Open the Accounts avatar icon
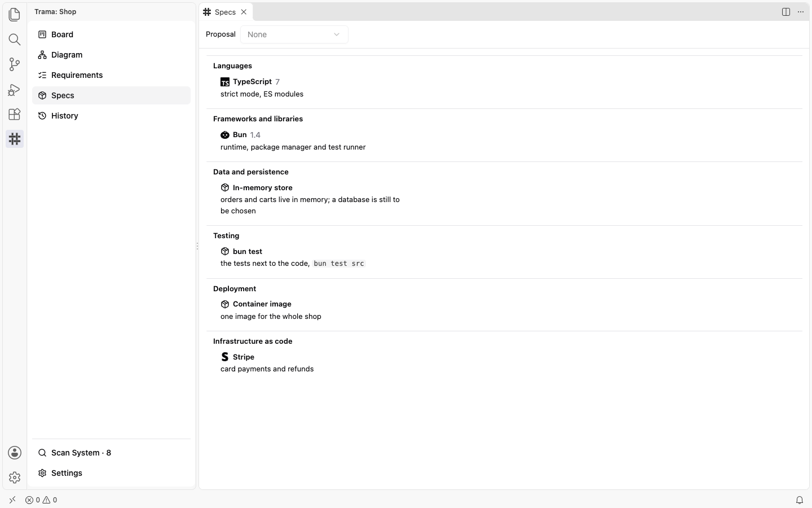The image size is (812, 508). click(x=15, y=453)
